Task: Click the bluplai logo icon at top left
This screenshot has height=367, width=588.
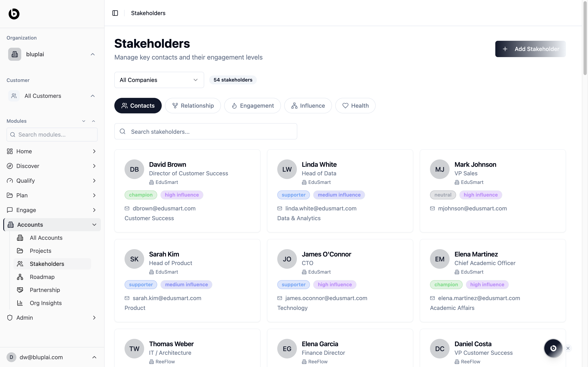Action: coord(14,14)
